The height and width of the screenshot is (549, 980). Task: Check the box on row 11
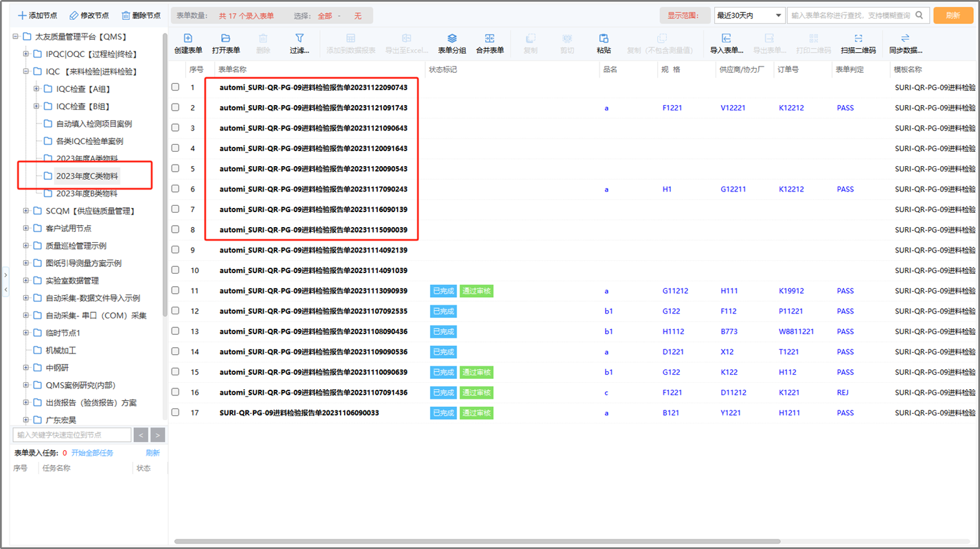pos(175,290)
